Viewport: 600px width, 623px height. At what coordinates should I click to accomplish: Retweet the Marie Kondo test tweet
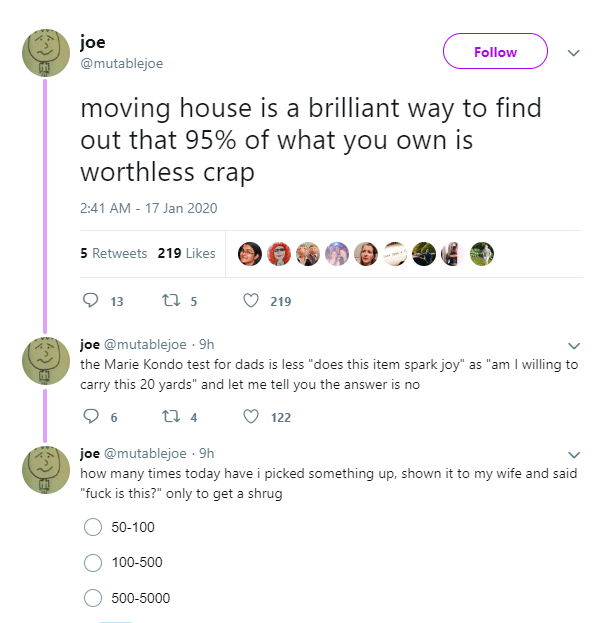click(x=171, y=417)
